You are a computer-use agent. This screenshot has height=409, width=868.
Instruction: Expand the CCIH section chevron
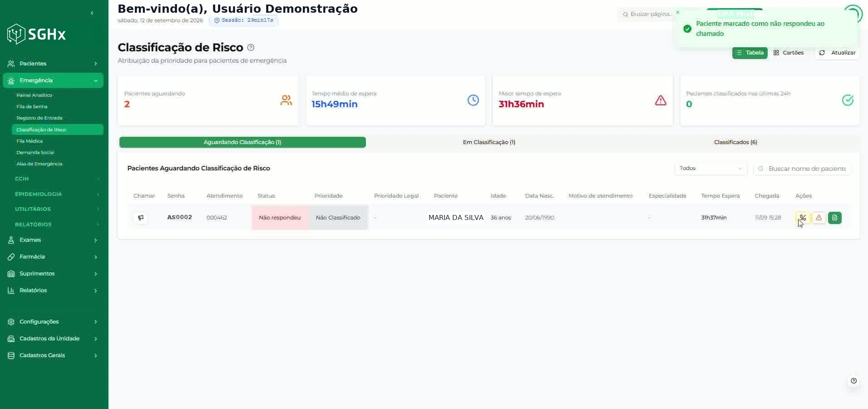coord(99,179)
